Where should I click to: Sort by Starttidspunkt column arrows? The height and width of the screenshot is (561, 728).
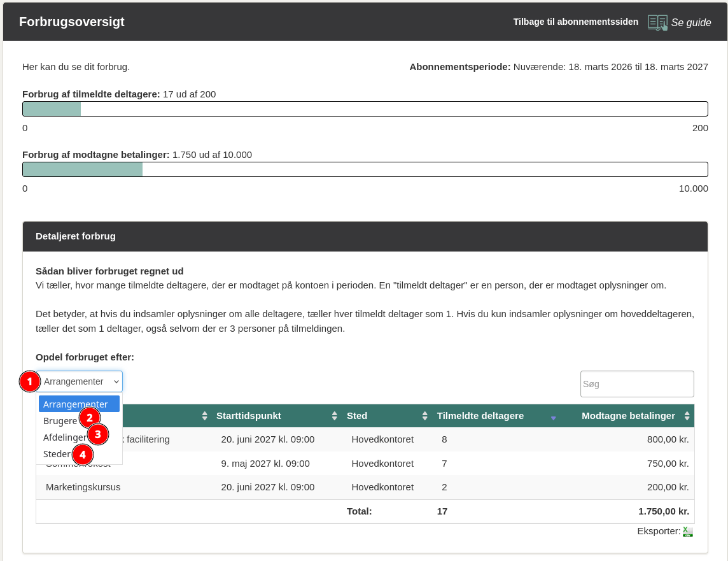pos(334,416)
